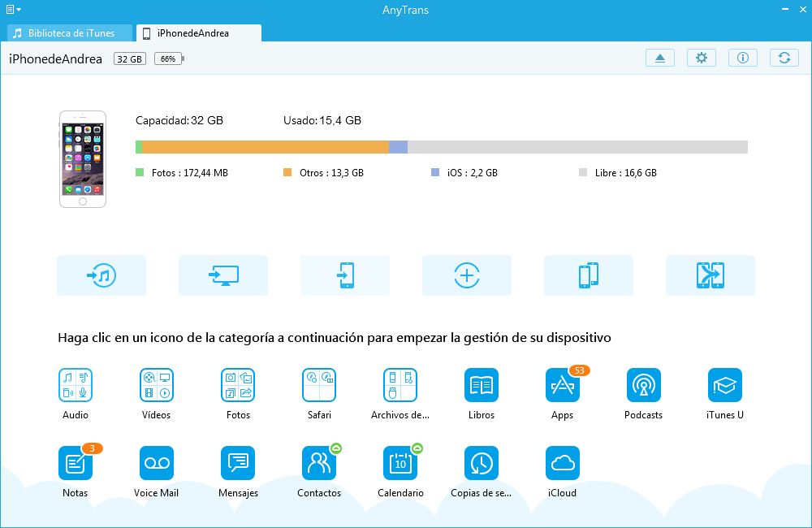Screen dimensions: 812x528
Task: Select the iPhonedeAndrea tab
Action: point(199,33)
